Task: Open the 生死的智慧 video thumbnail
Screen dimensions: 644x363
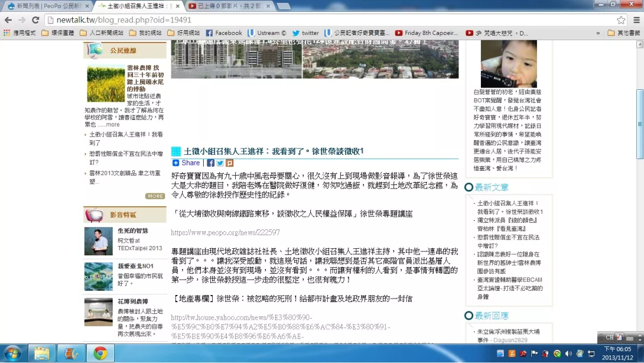Action: tap(98, 241)
